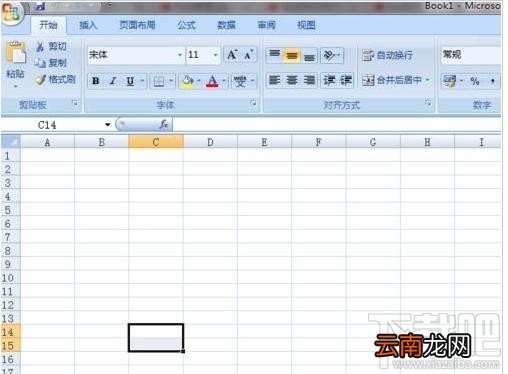This screenshot has width=508, height=374.
Task: Click the Cut scissors icon
Action: [x=40, y=47]
